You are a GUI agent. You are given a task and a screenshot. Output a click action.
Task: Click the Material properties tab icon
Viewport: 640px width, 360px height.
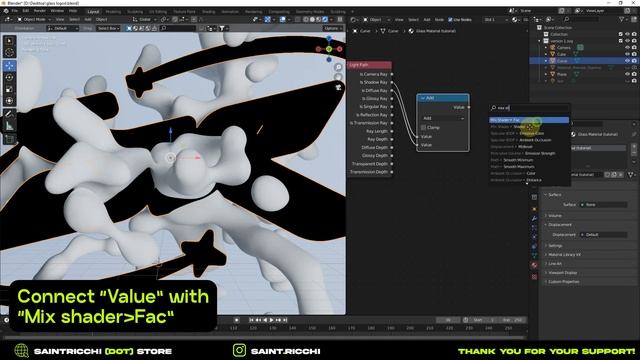point(534,265)
